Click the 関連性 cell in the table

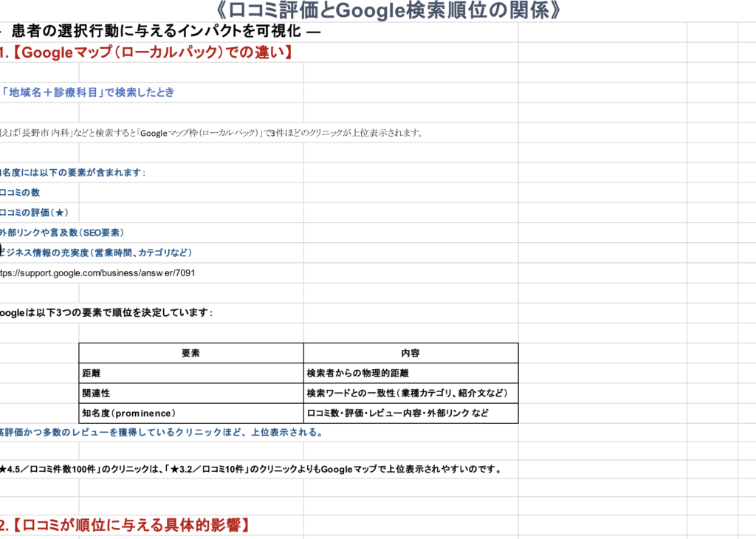190,394
